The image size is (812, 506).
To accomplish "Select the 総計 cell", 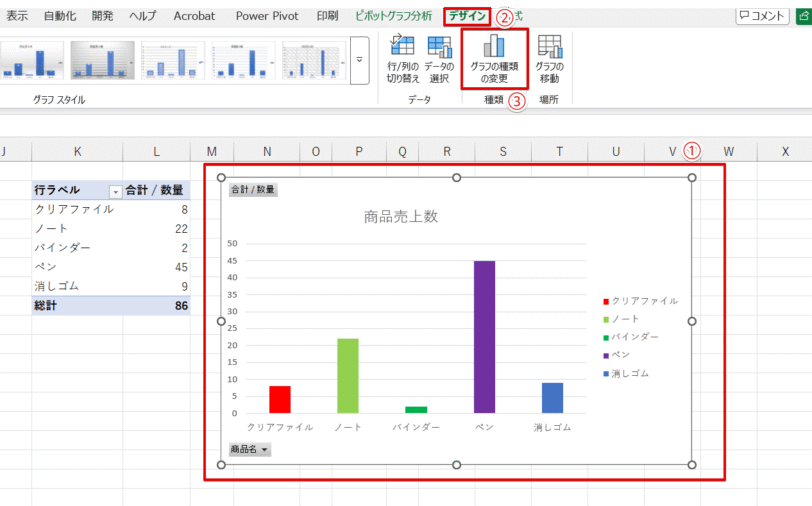I will [77, 306].
